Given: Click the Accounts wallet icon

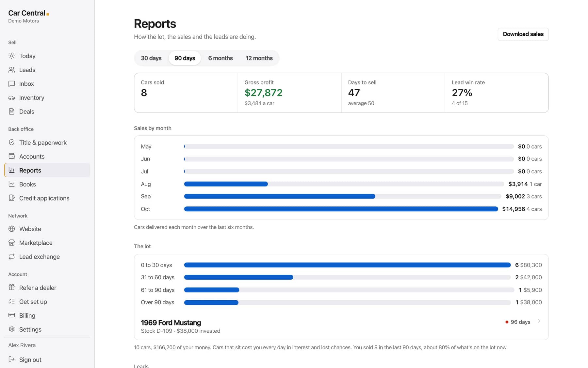Looking at the screenshot, I should coord(12,156).
